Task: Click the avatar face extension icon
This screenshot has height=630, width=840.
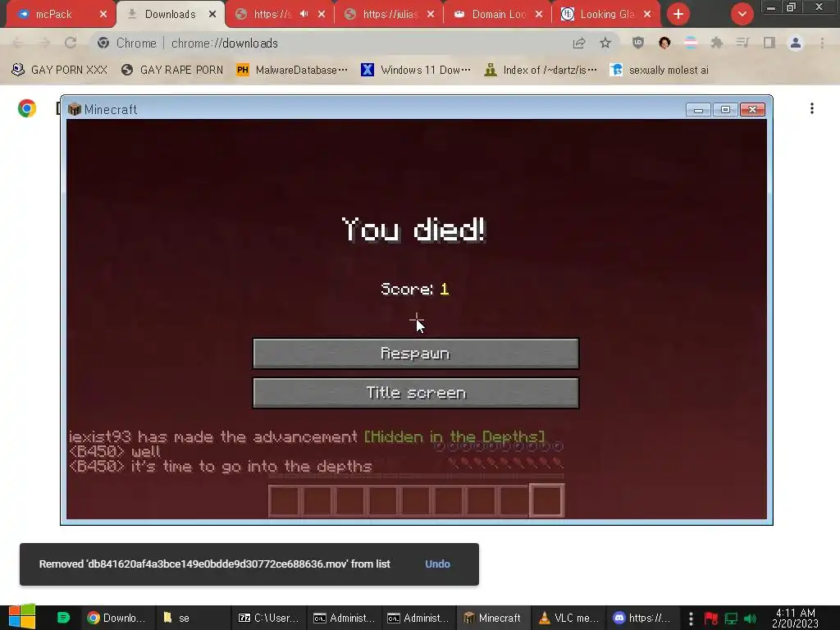Action: [664, 43]
